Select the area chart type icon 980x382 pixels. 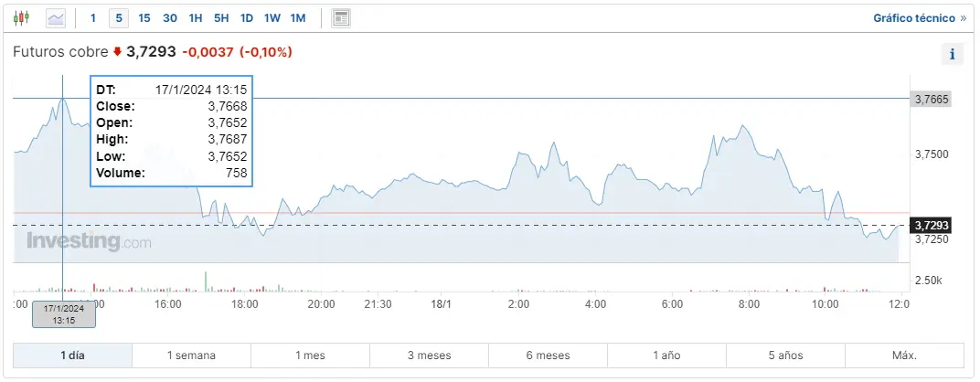[56, 17]
